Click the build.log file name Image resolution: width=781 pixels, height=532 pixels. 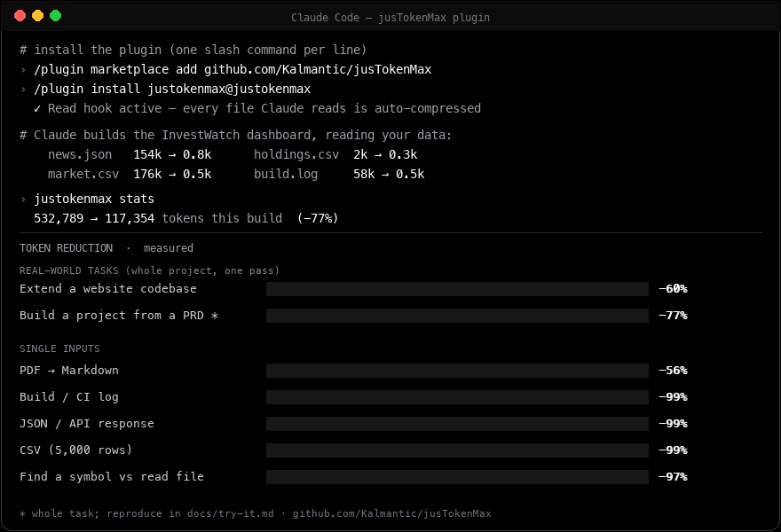[x=286, y=174]
